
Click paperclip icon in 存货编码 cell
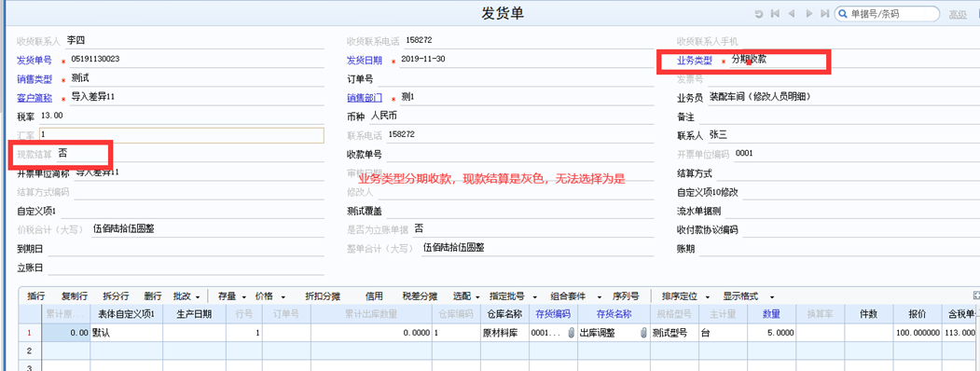tap(571, 333)
